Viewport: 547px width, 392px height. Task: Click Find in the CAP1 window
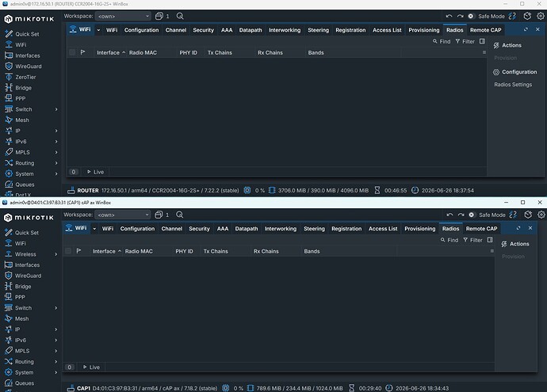click(x=449, y=240)
